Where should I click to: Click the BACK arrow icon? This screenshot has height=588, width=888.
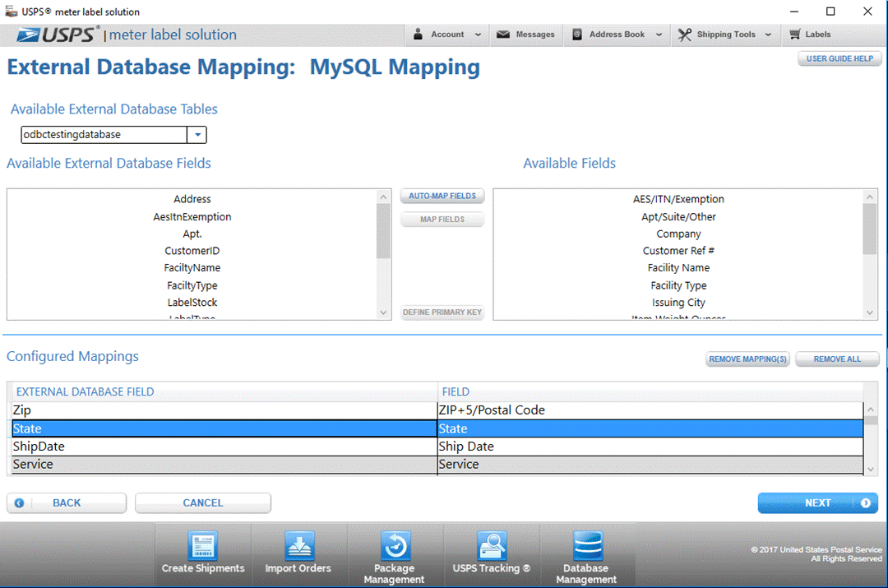pyautogui.click(x=19, y=503)
